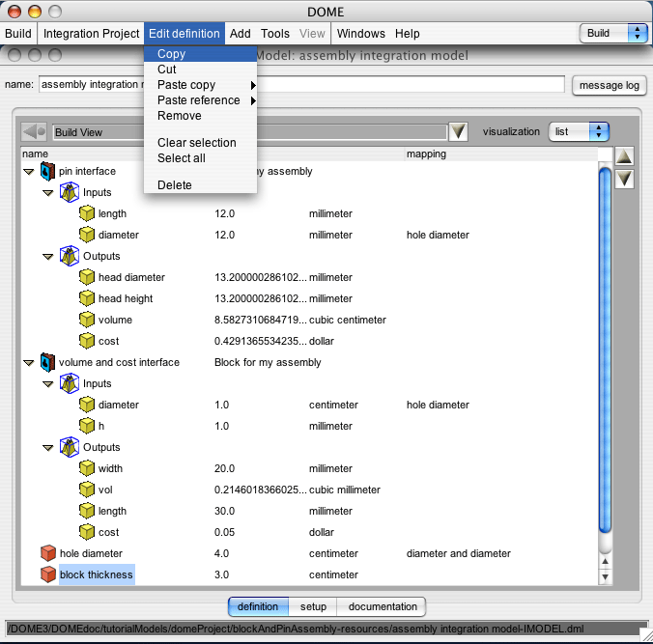653x644 pixels.
Task: Click yellow cube icon beside width
Action: click(x=87, y=468)
